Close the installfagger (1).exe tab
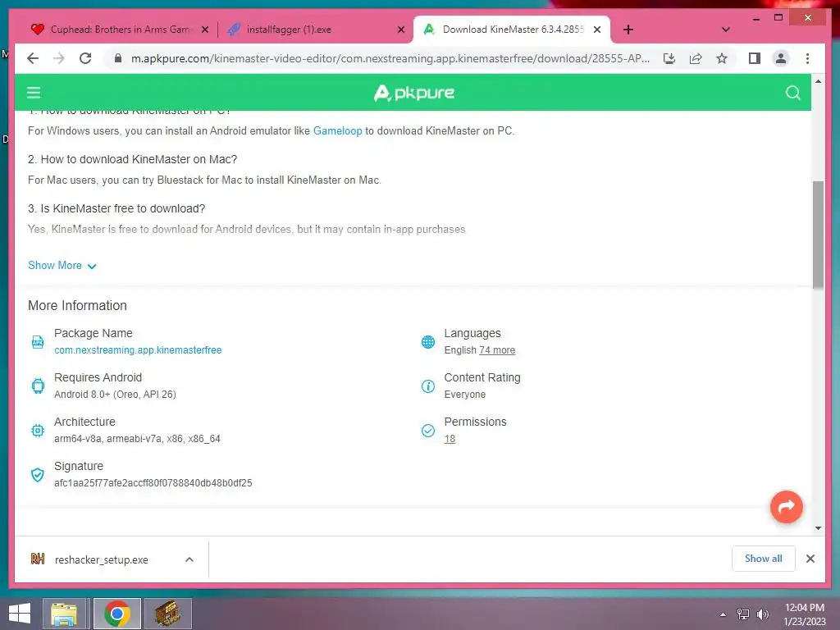Viewport: 840px width, 630px height. [400, 30]
